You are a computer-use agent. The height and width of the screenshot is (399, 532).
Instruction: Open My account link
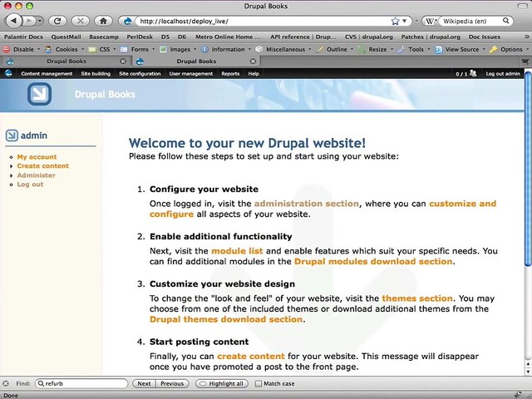click(x=37, y=157)
